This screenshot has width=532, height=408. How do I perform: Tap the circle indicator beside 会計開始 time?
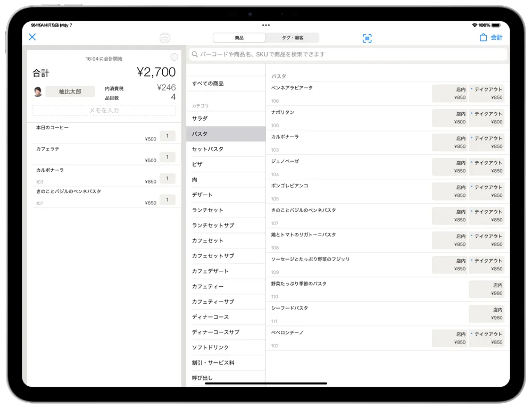174,57
